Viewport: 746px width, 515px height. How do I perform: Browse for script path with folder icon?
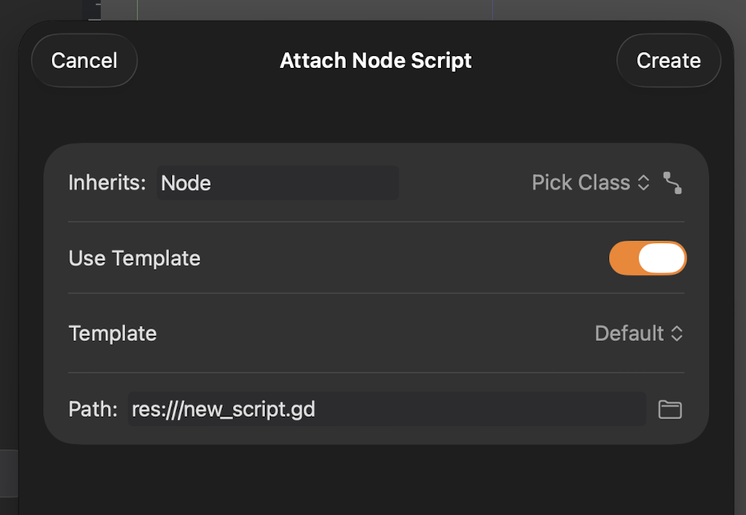(x=670, y=410)
